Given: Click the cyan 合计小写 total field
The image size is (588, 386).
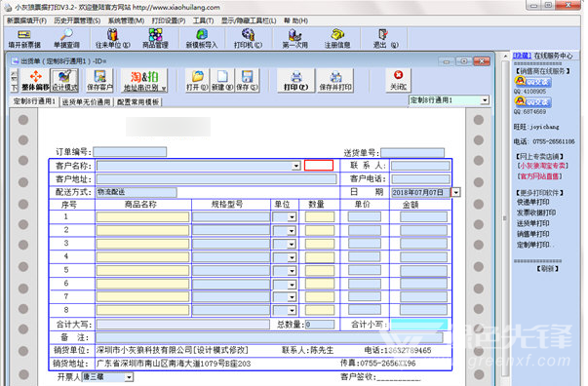Looking at the screenshot, I should (419, 325).
